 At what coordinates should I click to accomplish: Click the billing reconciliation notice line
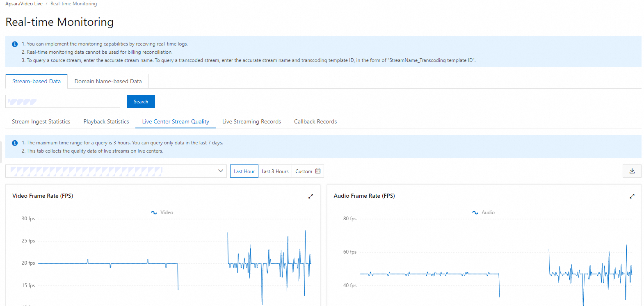point(97,52)
